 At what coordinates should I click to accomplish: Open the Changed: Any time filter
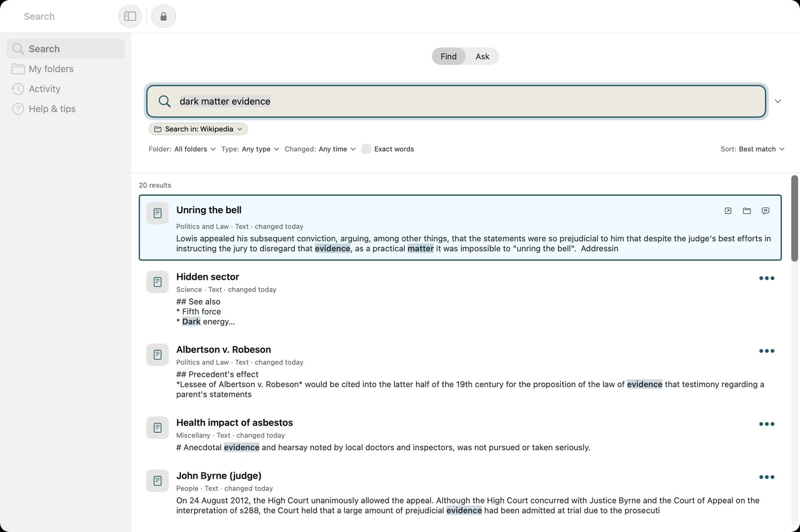[x=320, y=149]
